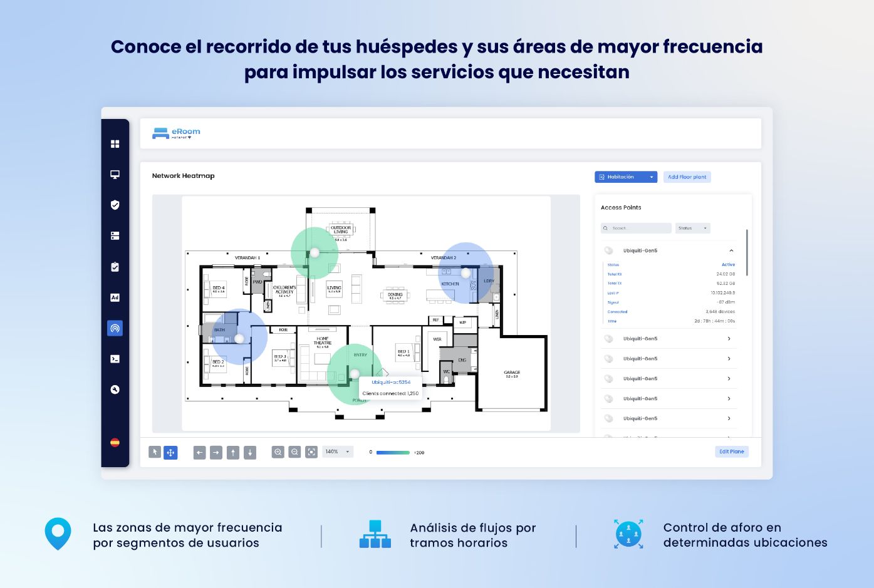Click the -67 dBm signal value

click(726, 302)
